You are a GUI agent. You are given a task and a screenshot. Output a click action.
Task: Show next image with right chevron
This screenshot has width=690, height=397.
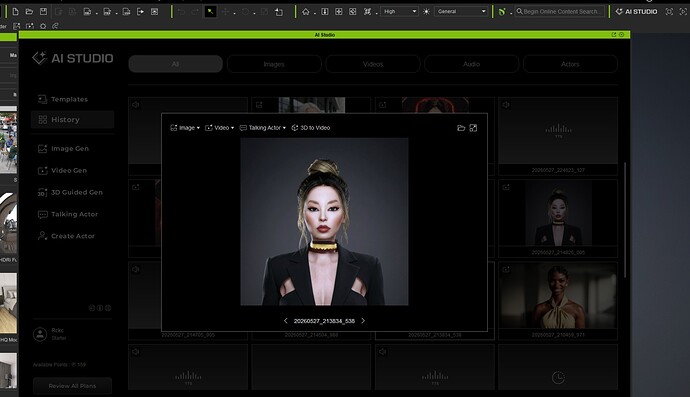pyautogui.click(x=363, y=321)
